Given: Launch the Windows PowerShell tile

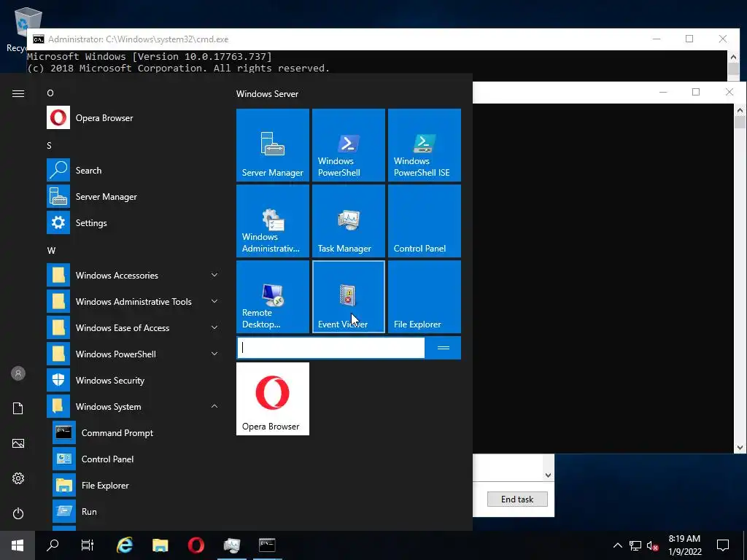Looking at the screenshot, I should click(348, 145).
